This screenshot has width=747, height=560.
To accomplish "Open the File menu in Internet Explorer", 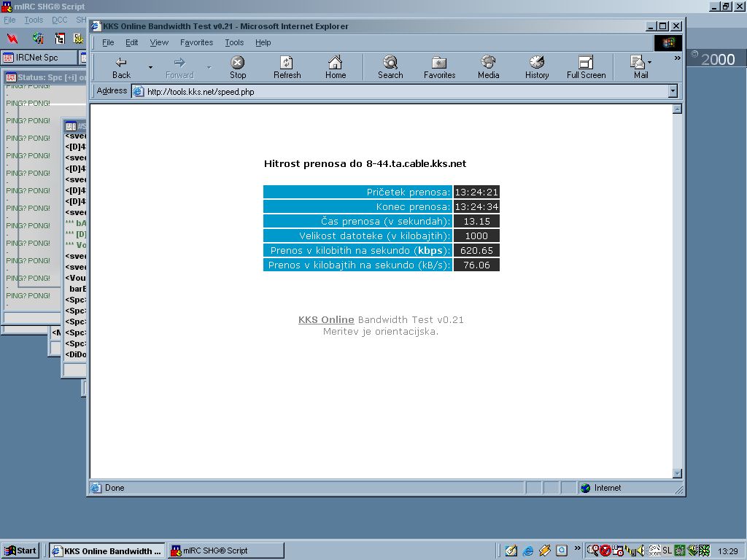I will pyautogui.click(x=108, y=42).
